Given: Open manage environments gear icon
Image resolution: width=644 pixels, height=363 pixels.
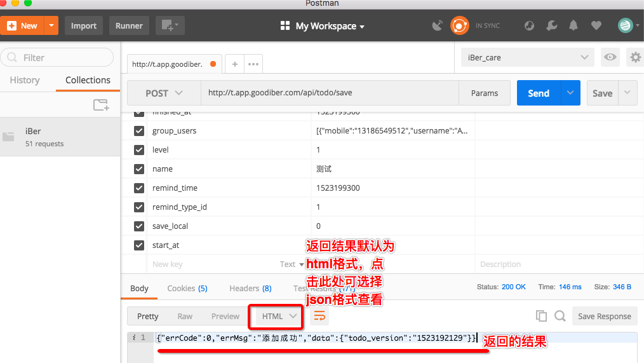Looking at the screenshot, I should pyautogui.click(x=635, y=57).
